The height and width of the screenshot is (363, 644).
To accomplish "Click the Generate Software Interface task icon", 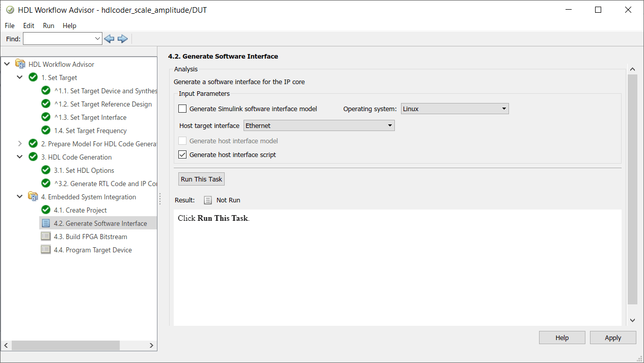I will point(46,223).
